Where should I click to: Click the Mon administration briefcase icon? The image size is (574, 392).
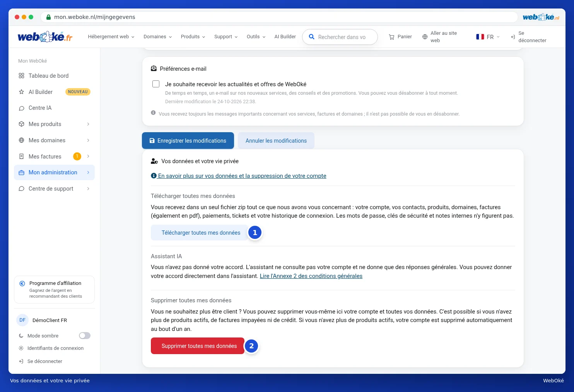click(21, 172)
